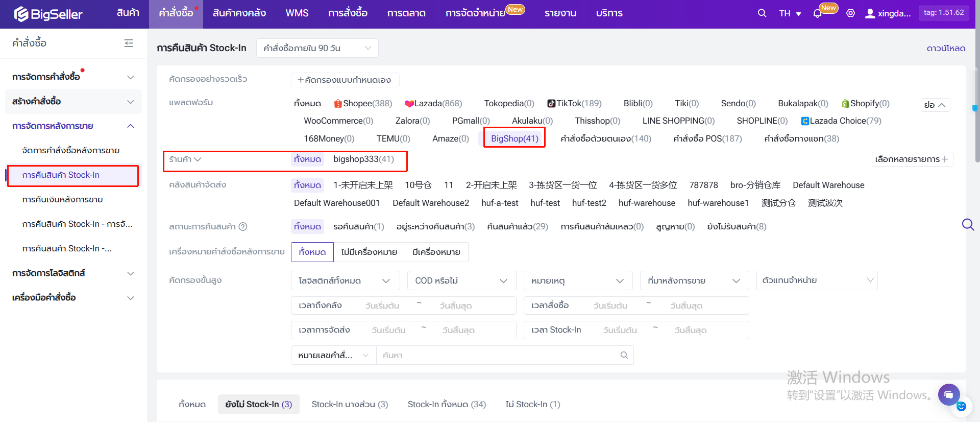980x422 pixels.
Task: Click the 'ดาวน์โหลด' download link
Action: tap(946, 48)
